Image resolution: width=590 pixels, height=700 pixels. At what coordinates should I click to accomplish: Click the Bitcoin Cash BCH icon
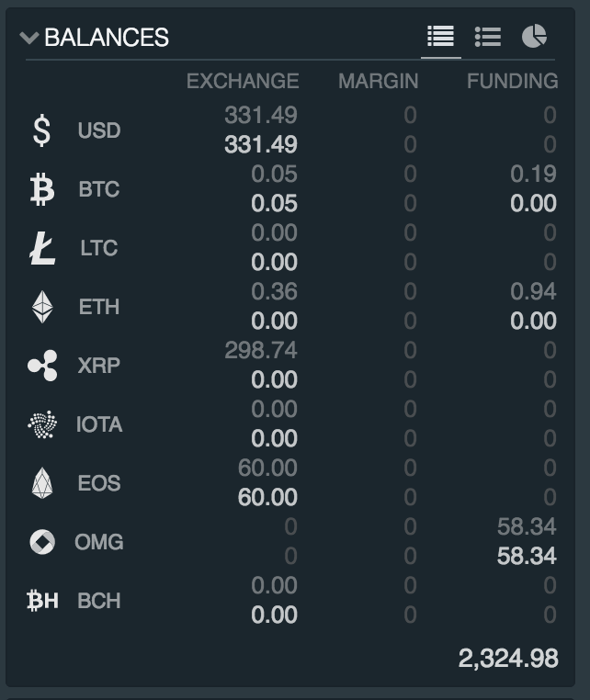(41, 601)
